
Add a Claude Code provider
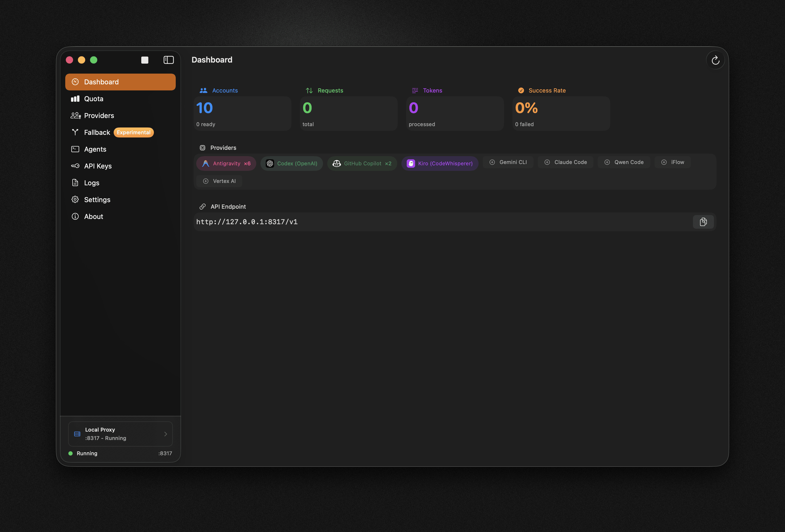click(565, 162)
